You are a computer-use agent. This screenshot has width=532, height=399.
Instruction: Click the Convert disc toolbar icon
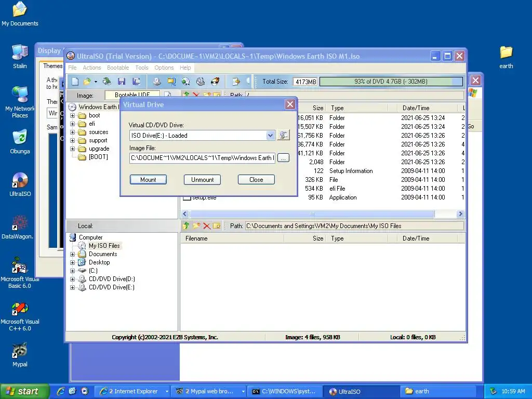[185, 82]
